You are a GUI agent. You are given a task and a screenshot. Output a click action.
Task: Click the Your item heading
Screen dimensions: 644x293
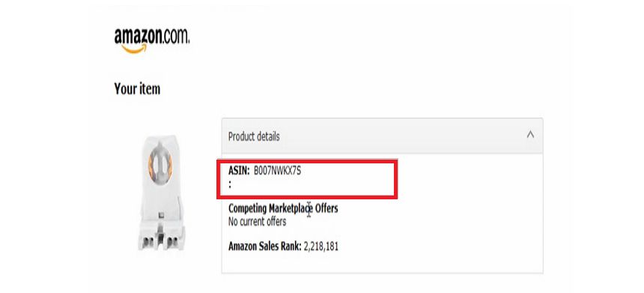pyautogui.click(x=137, y=88)
